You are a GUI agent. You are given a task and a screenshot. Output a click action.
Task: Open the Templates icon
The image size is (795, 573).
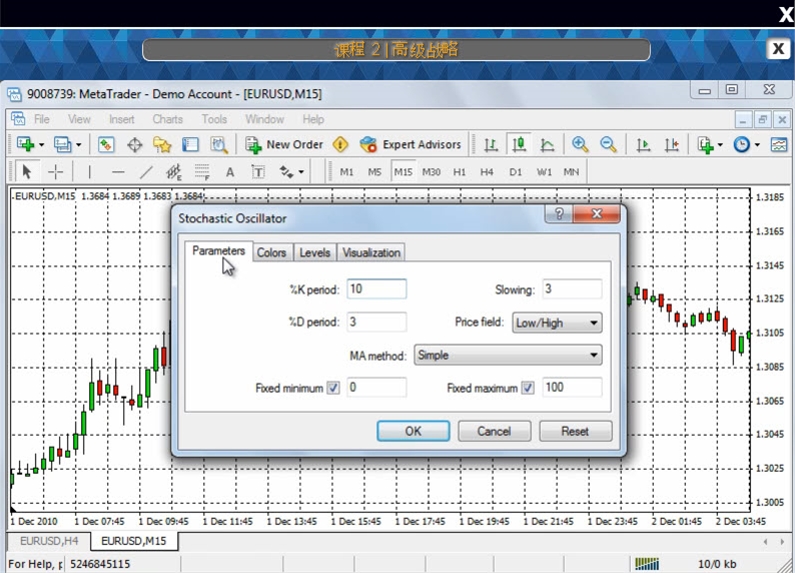779,145
